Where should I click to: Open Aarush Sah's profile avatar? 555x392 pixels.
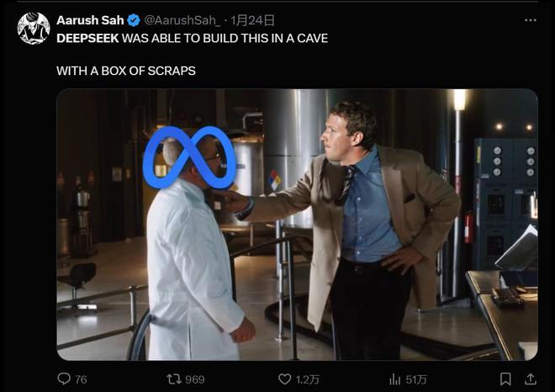[x=34, y=29]
